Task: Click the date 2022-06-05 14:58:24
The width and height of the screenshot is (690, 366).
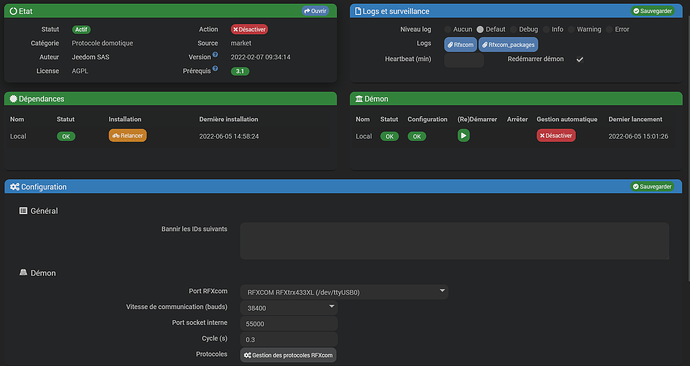Action: tap(229, 136)
